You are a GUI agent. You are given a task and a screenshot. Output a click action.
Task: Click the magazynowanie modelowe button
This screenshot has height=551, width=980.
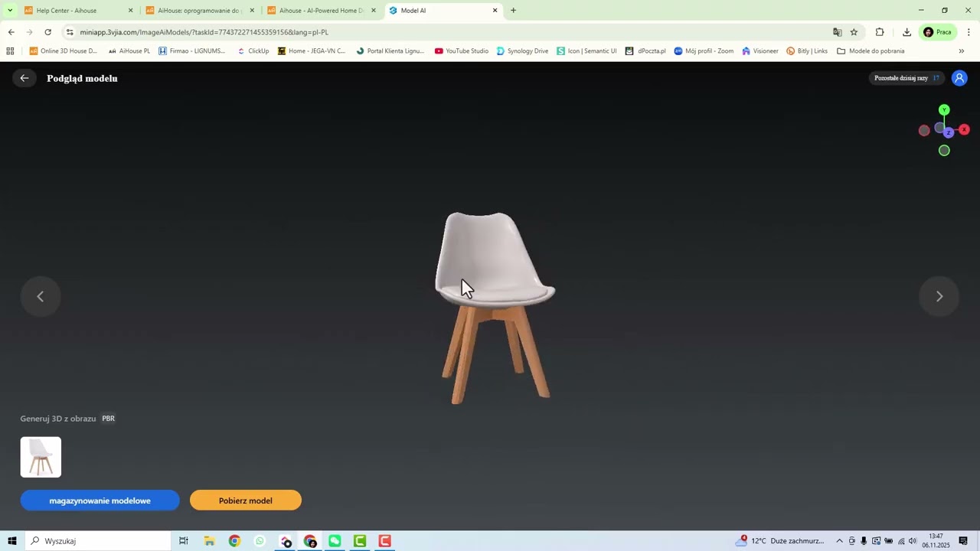(x=100, y=500)
